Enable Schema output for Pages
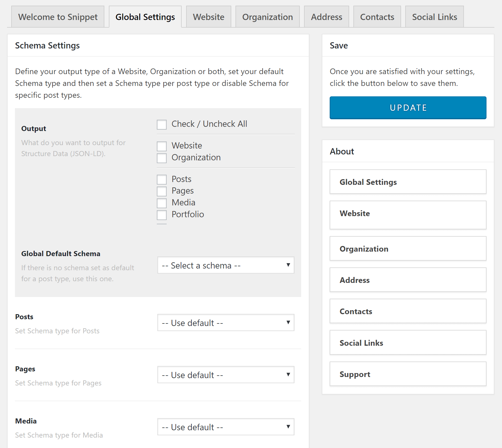Viewport: 502px width, 448px height. click(162, 191)
